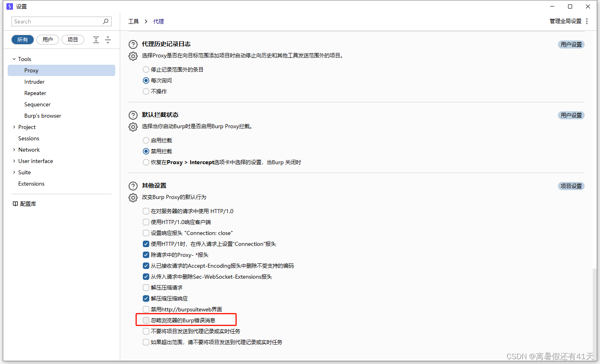600x364 pixels.
Task: Uncheck 除请求中的Proxy-*报头 checkbox
Action: [x=146, y=255]
